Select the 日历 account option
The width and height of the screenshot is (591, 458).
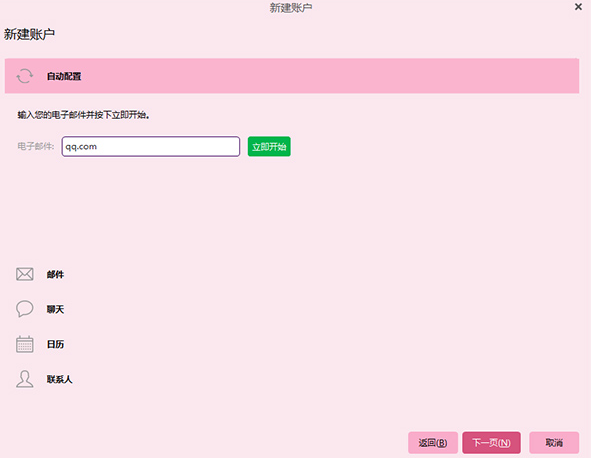(x=55, y=344)
